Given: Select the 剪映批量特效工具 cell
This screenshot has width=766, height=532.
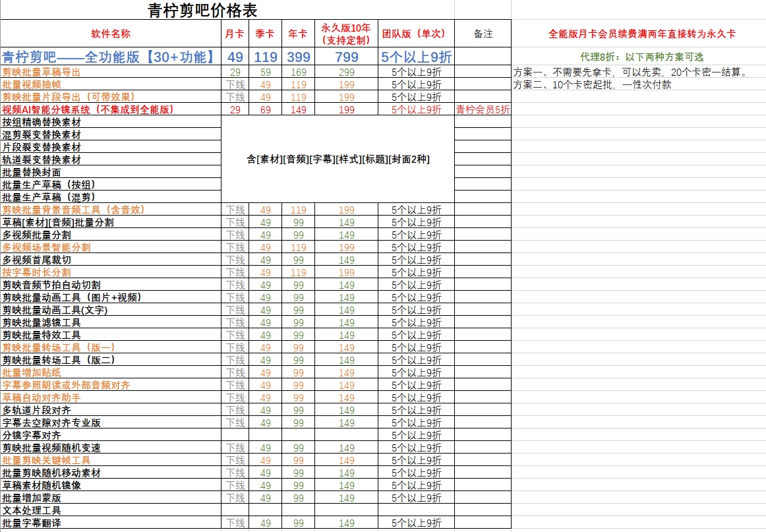Looking at the screenshot, I should [111, 335].
